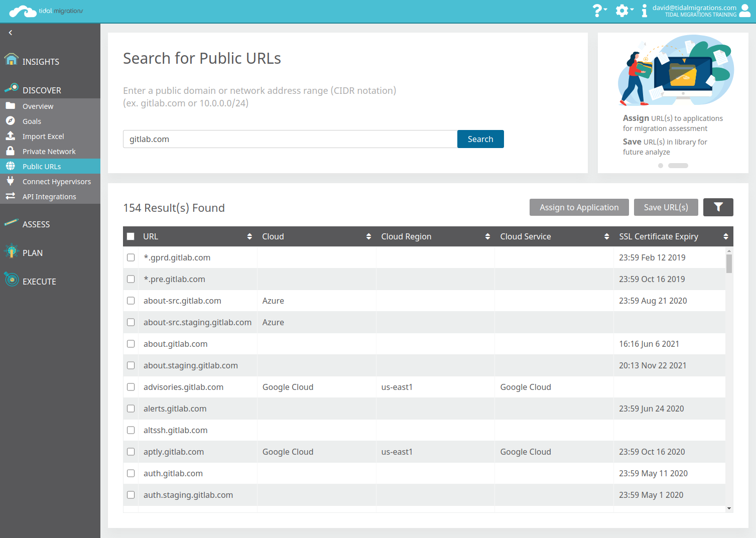The image size is (756, 538).
Task: Click the Assess pencil icon
Action: (11, 222)
